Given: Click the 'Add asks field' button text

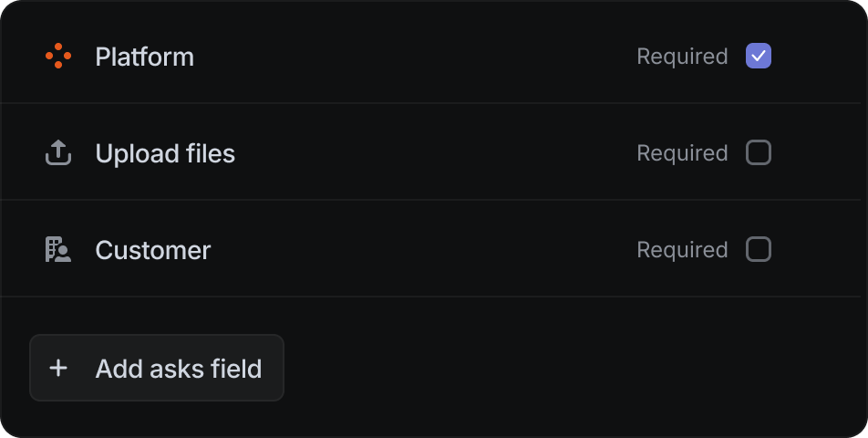Looking at the screenshot, I should click(x=179, y=369).
